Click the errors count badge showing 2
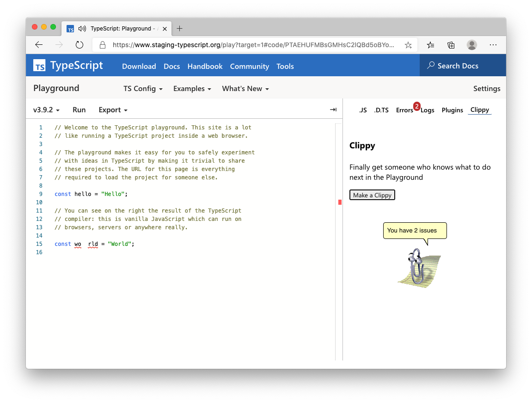532x403 pixels. pyautogui.click(x=417, y=106)
